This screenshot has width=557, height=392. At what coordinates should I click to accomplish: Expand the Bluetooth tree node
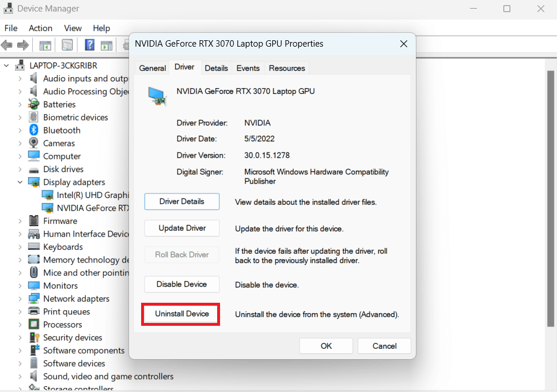20,130
